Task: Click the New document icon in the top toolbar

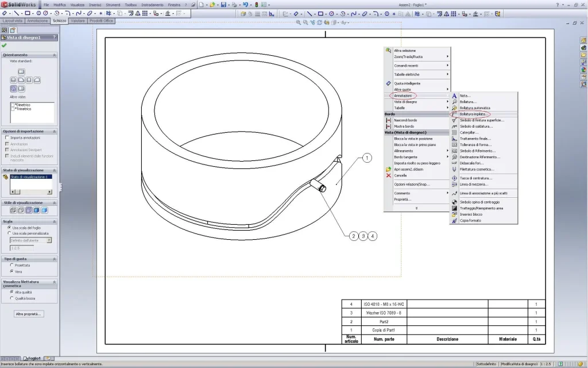Action: (202, 5)
